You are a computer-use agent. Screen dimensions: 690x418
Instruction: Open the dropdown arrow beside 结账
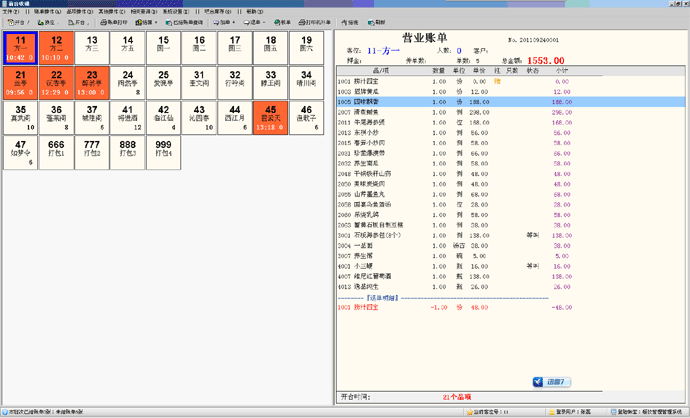tap(154, 21)
